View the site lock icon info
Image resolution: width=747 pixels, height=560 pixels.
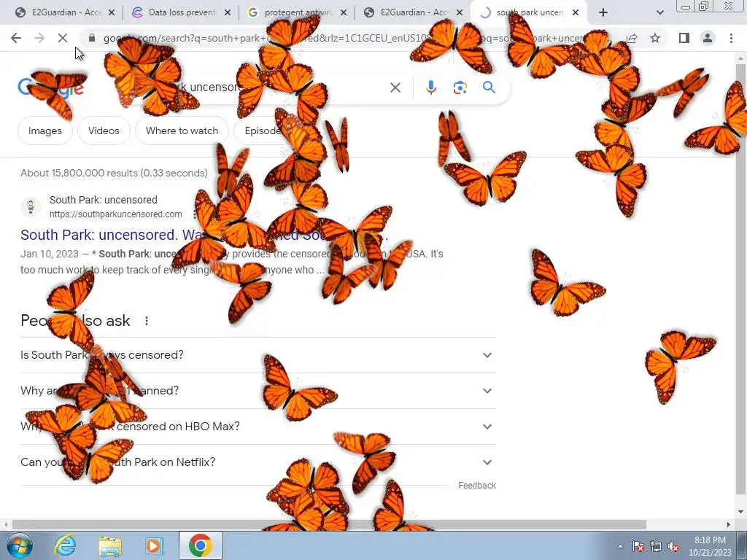91,38
